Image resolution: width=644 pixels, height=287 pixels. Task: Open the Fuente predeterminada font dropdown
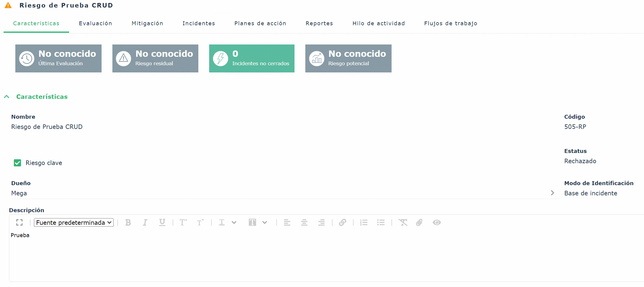pos(74,222)
